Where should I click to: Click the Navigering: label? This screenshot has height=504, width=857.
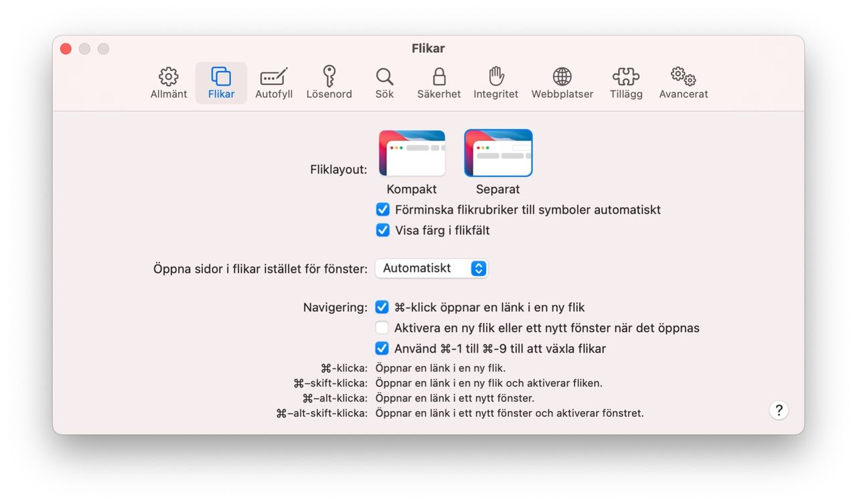pos(335,308)
